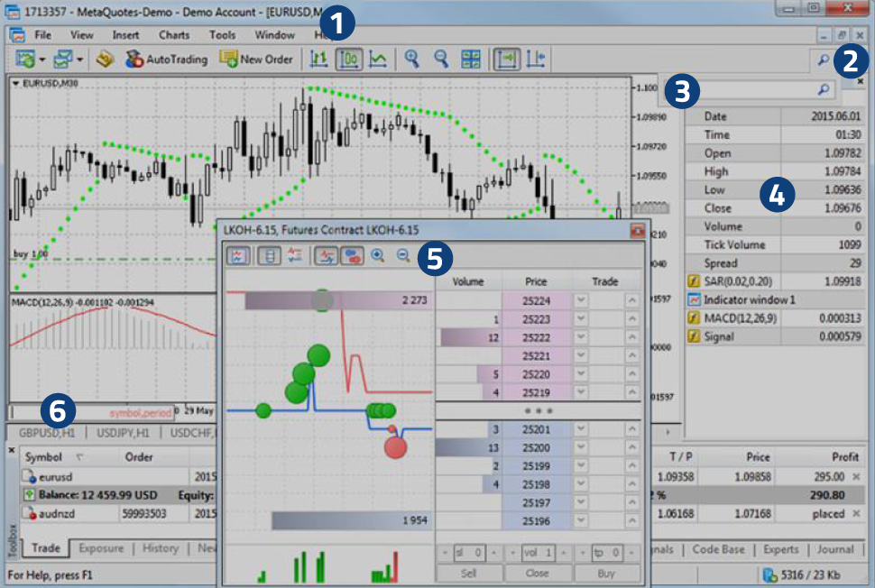Viewport: 875px width, 588px height.
Task: Switch to the GBPUSD,H1 chart tab
Action: point(47,433)
